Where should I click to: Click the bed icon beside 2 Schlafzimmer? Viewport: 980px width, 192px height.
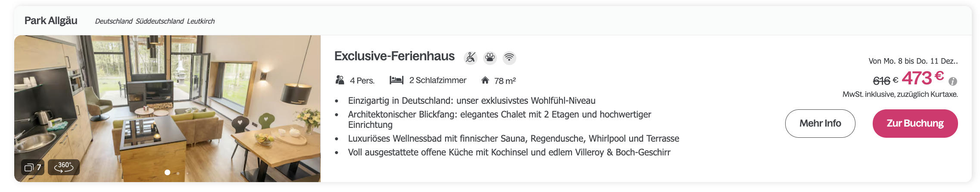pos(396,80)
